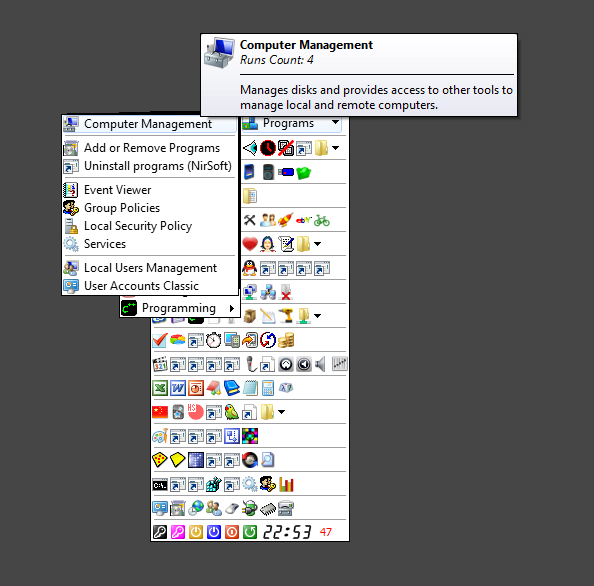Open Computer Management from the menu

coord(149,124)
